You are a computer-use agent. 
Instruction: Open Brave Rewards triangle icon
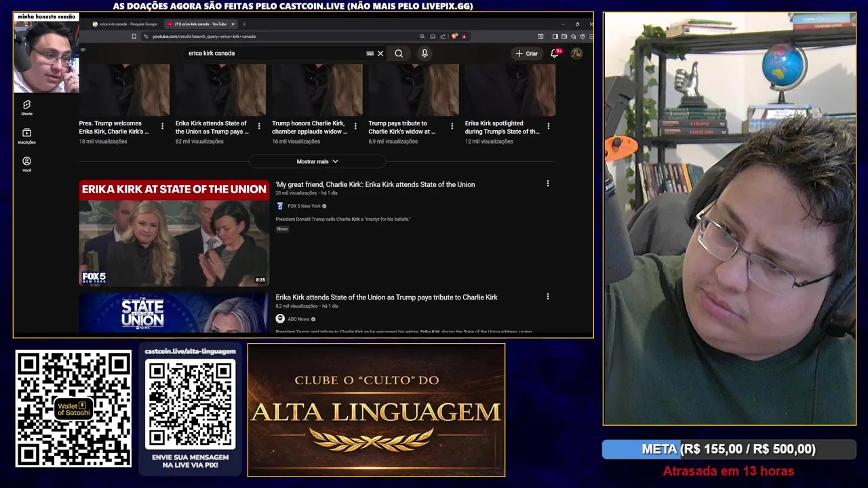(x=465, y=37)
